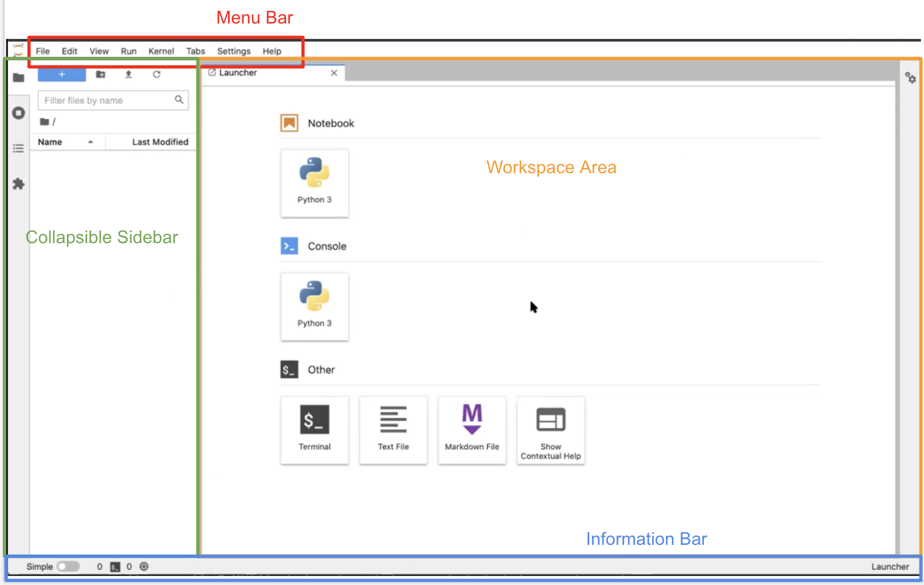Viewport: 924px width, 585px height.
Task: Click the blue new launcher plus button
Action: click(x=62, y=75)
